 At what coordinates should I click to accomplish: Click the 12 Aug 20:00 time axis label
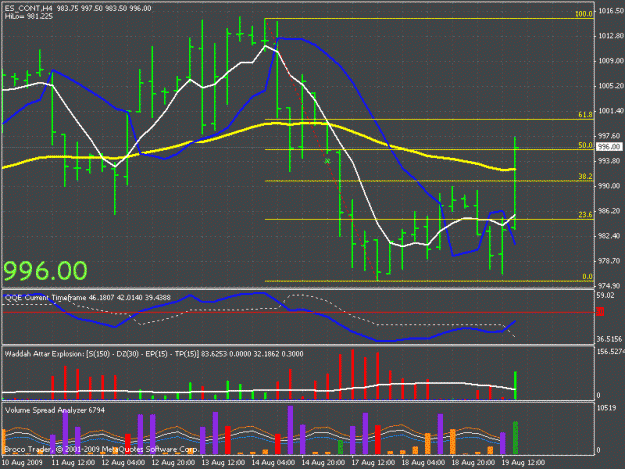tap(173, 463)
